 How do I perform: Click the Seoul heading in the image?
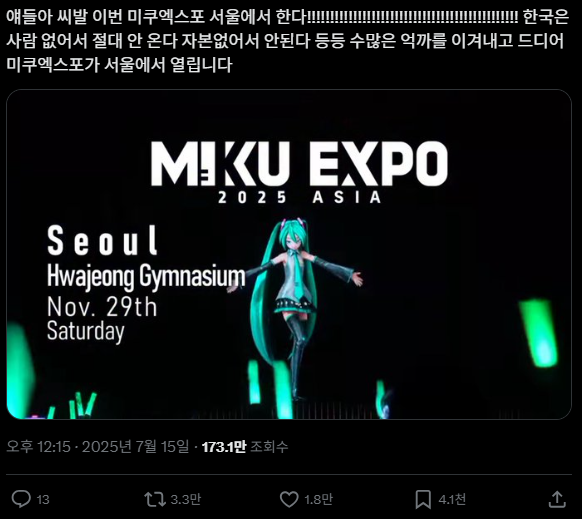(102, 241)
